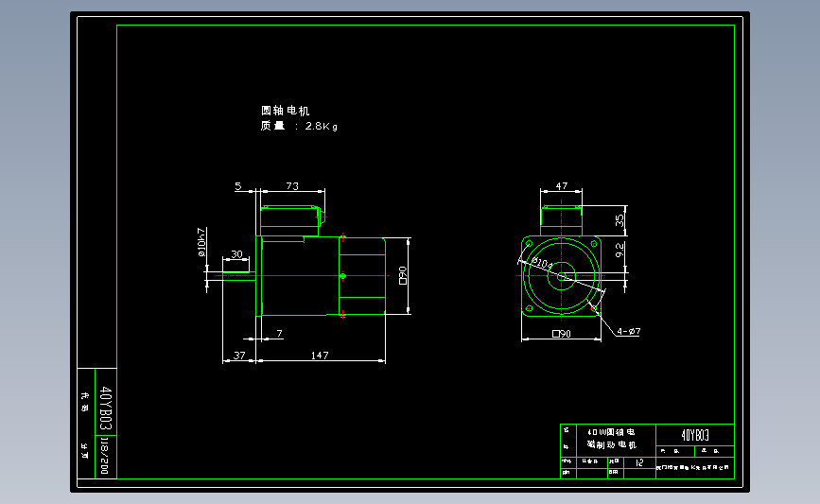This screenshot has width=820, height=504.
Task: Select the '2.8Kg' mass note
Action: (x=322, y=126)
